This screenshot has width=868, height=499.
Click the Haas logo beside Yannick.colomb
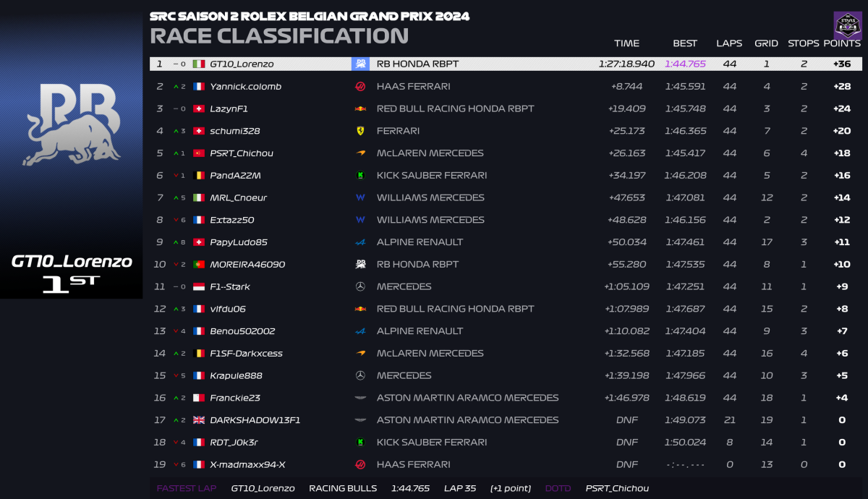[360, 87]
